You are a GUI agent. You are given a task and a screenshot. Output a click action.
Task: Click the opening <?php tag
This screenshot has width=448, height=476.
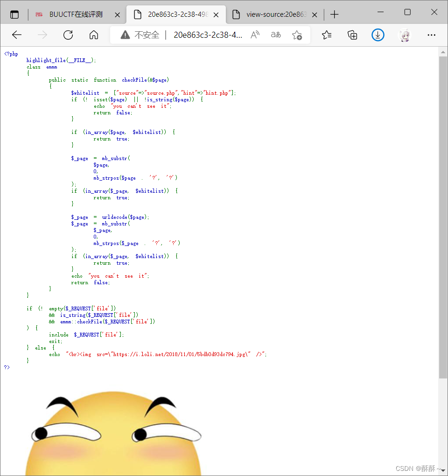[11, 54]
